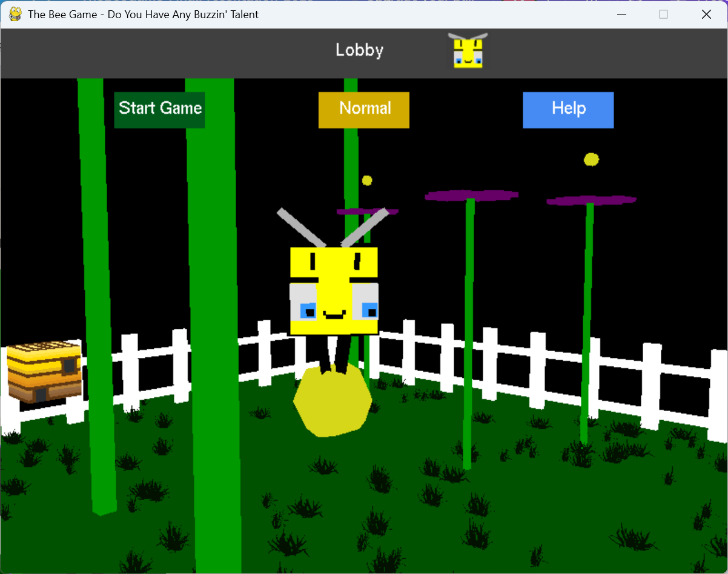Close the Bee Game window

click(x=706, y=15)
